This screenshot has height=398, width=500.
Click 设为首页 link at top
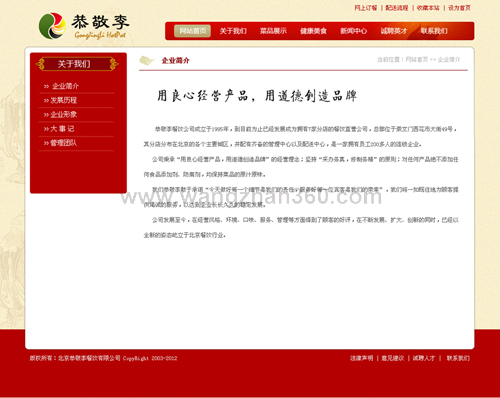point(459,8)
